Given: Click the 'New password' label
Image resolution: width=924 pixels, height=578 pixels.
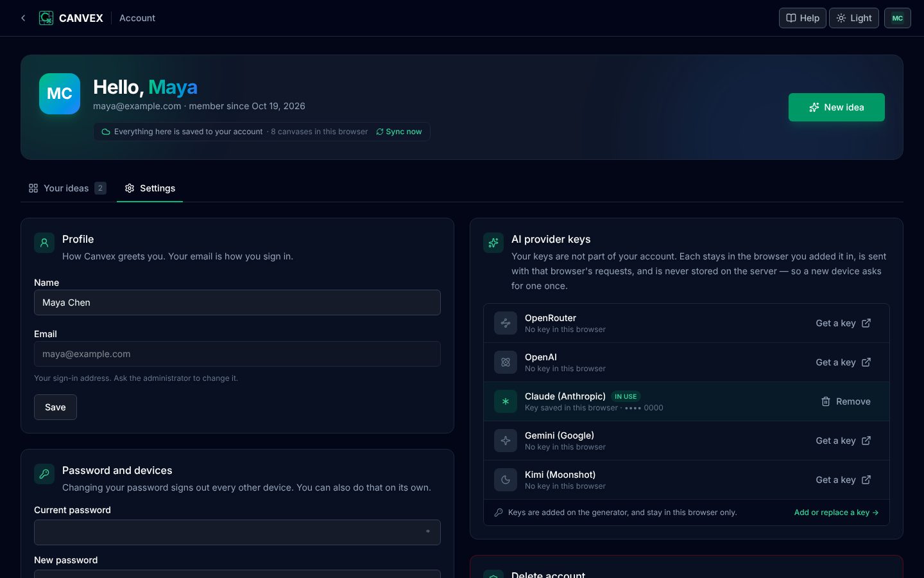Looking at the screenshot, I should click(66, 560).
